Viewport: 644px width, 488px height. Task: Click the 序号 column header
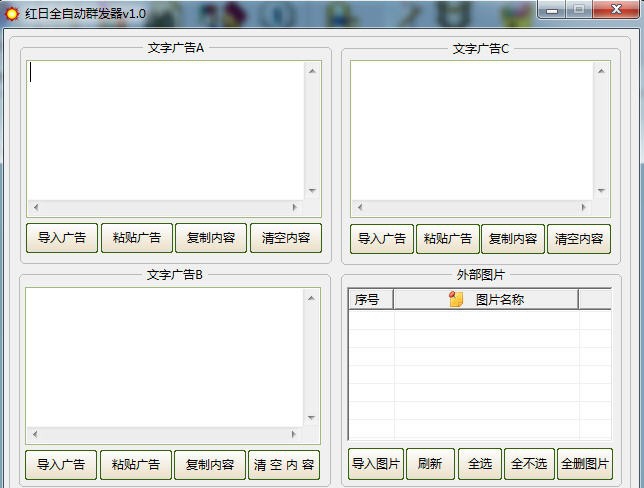pos(371,299)
